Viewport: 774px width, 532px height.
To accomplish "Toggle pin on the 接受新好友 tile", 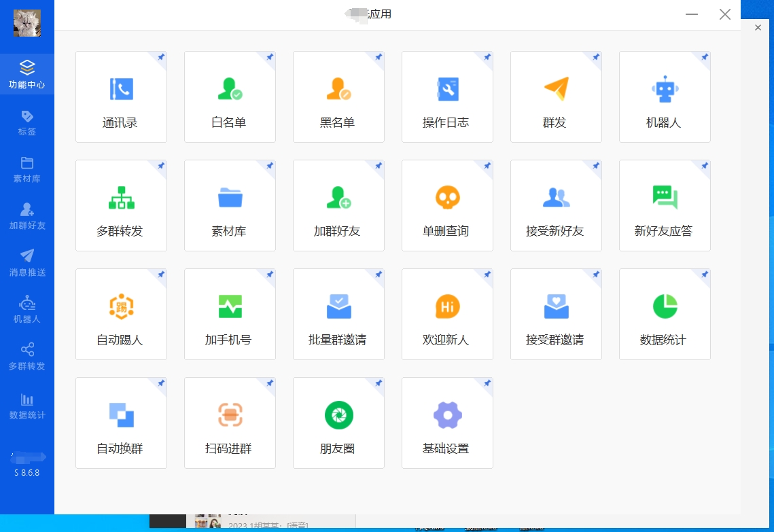I will (596, 166).
